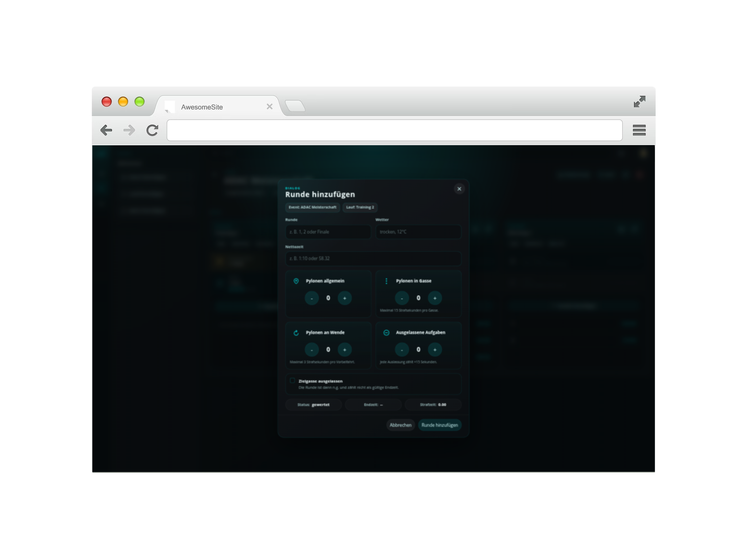Click the Runde input field
The image size is (747, 560).
tap(328, 232)
